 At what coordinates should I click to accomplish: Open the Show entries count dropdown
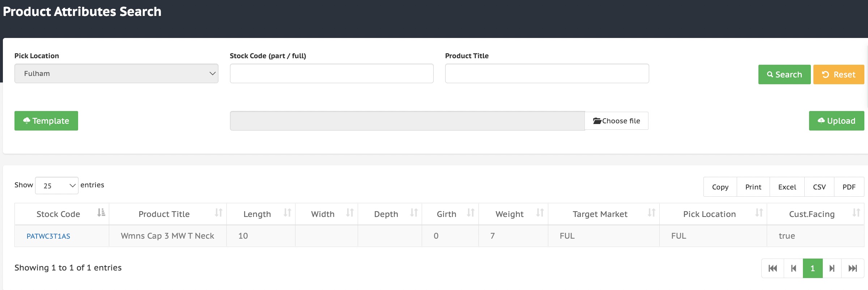[57, 185]
